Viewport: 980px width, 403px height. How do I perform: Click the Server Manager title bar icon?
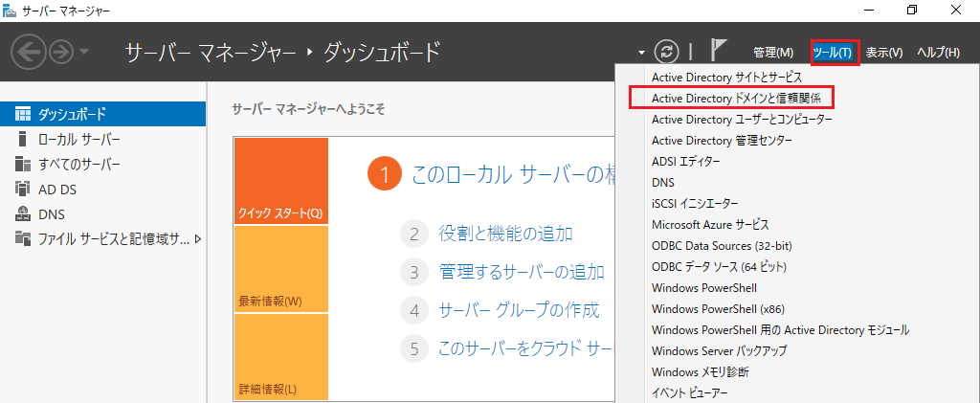[x=11, y=10]
